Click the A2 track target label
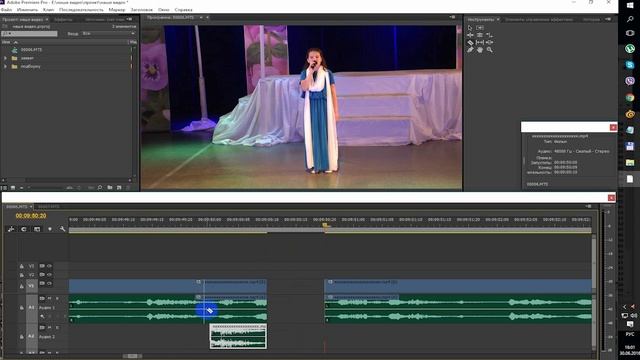This screenshot has width=640, height=360. click(31, 336)
